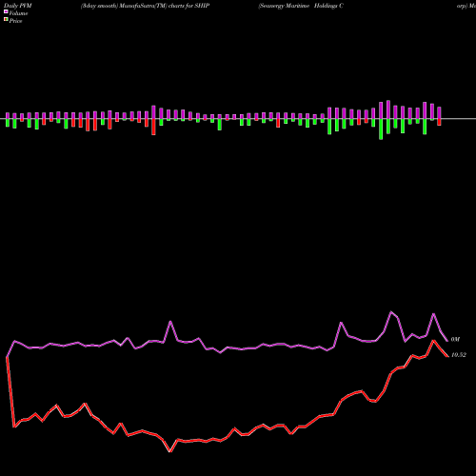Click "Seanergy Maritime Holdings" company name
476x476 pixels.
tap(299, 6)
